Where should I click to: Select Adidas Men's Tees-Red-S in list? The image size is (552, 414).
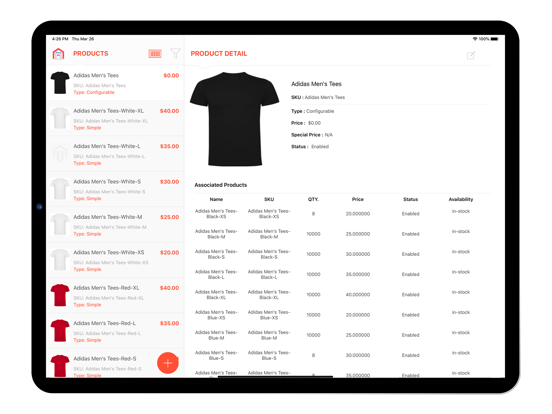(x=115, y=363)
